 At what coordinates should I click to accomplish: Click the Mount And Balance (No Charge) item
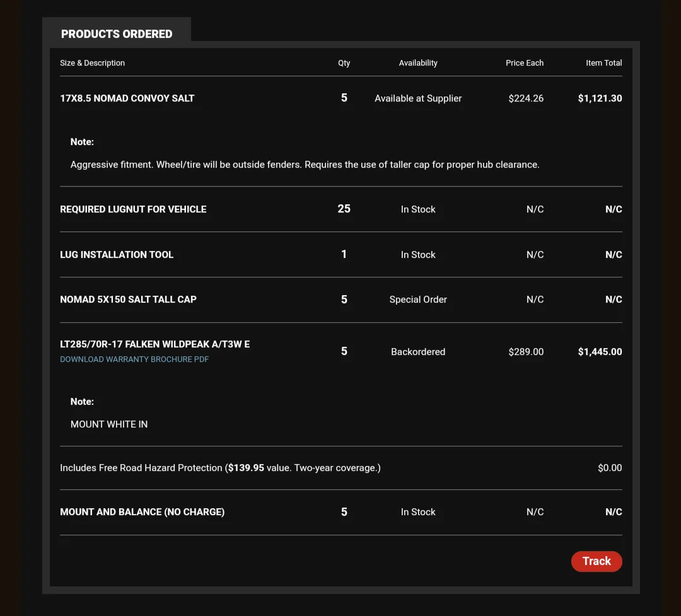click(x=142, y=512)
